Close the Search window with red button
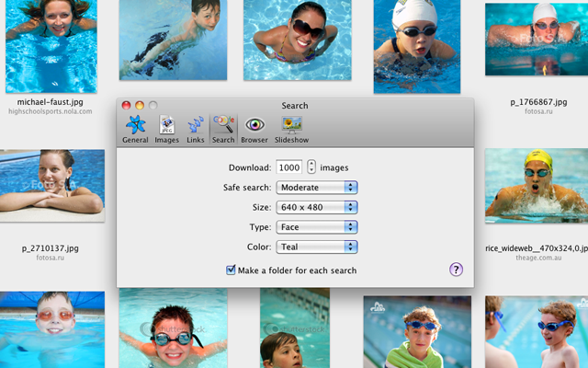The width and height of the screenshot is (588, 368). 127,105
